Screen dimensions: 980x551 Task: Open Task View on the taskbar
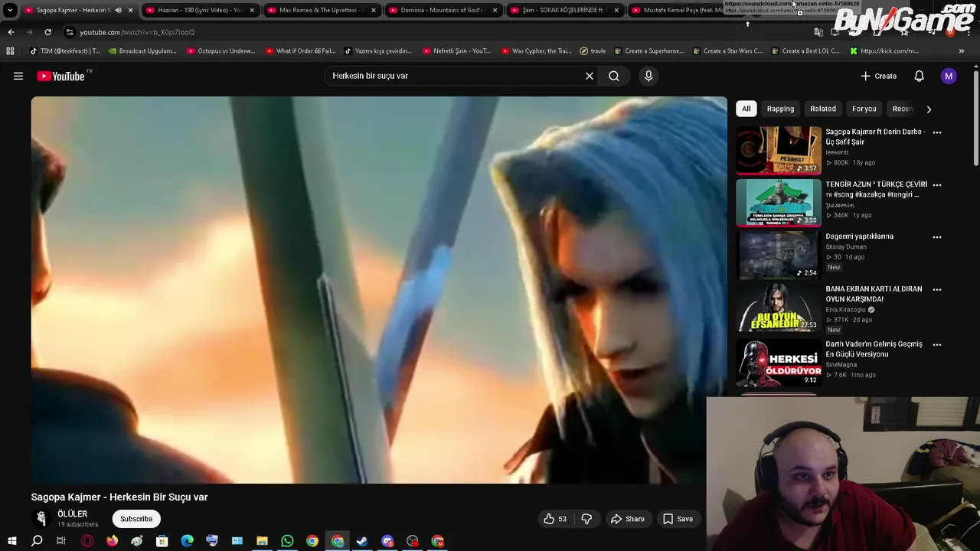click(x=61, y=542)
